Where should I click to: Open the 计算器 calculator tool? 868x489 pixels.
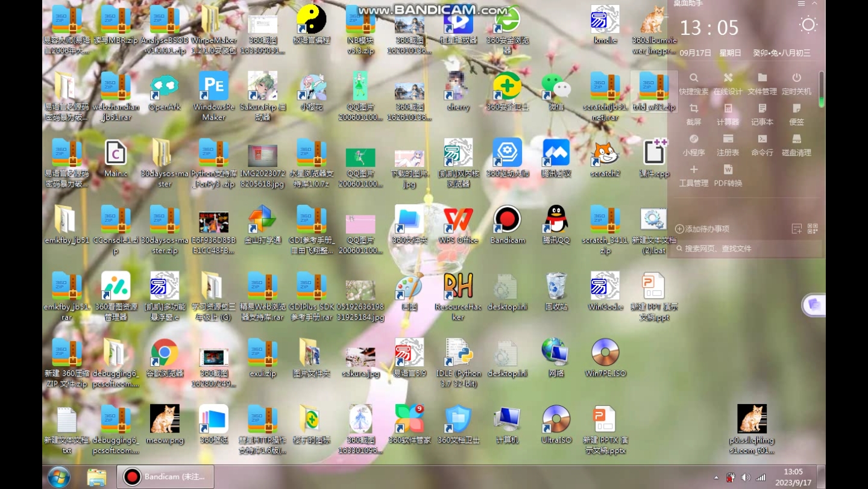tap(728, 114)
